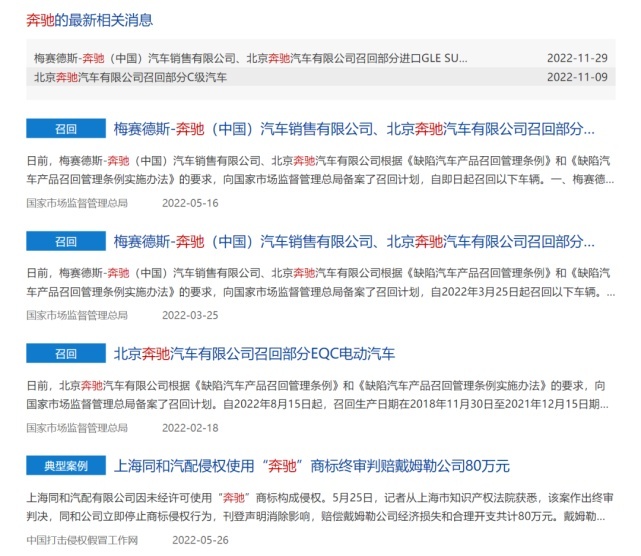This screenshot has width=641, height=556.
Task: Click the 2022-02-18 publication date
Action: coord(190,428)
